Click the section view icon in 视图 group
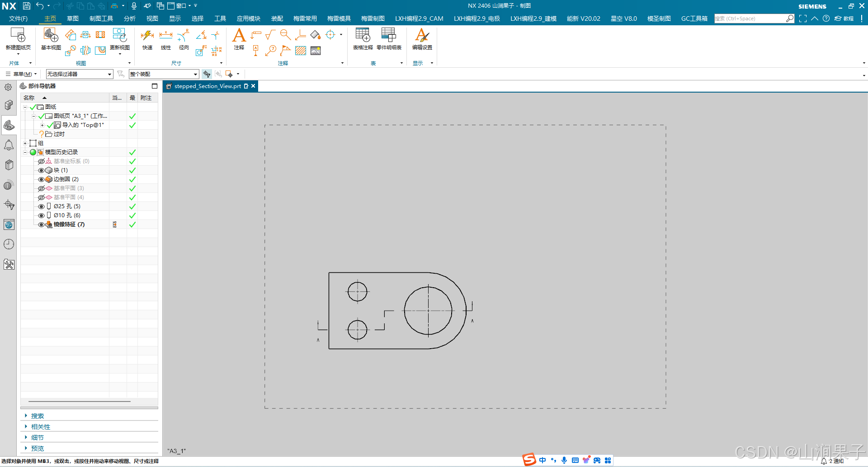The height and width of the screenshot is (467, 868). coord(100,35)
